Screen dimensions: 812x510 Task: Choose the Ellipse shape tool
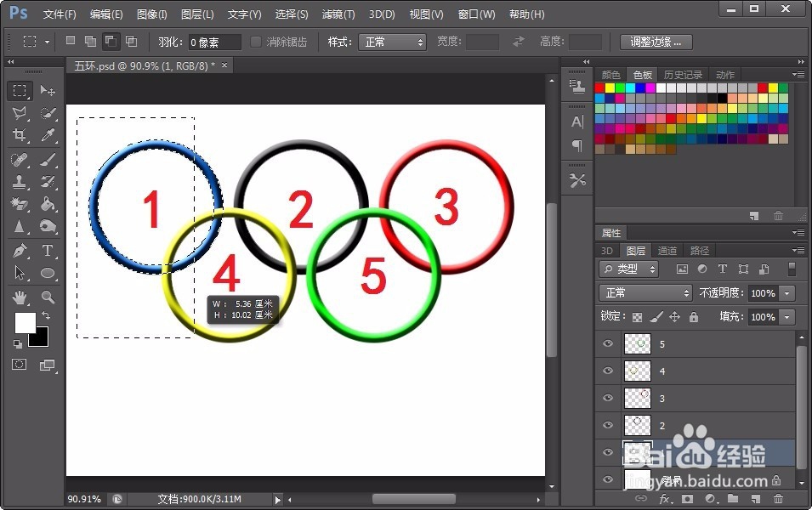(x=48, y=273)
